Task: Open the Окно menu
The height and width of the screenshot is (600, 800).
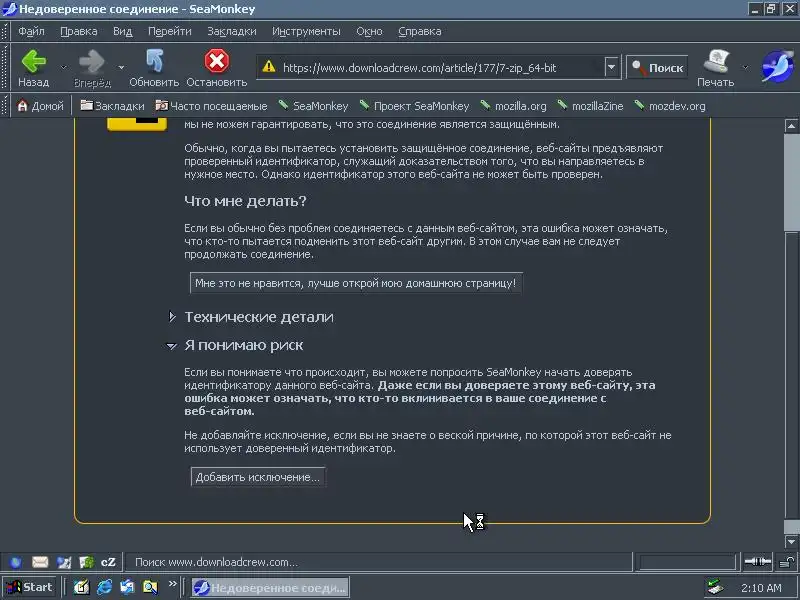Action: (x=369, y=31)
